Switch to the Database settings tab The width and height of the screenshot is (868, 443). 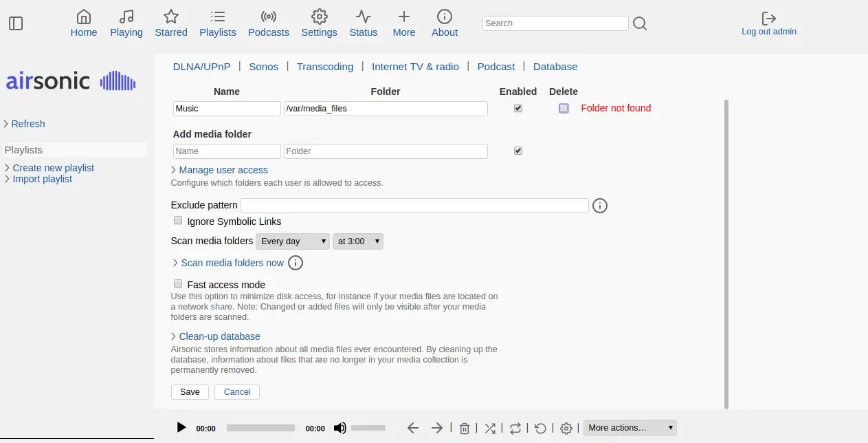[x=555, y=67]
